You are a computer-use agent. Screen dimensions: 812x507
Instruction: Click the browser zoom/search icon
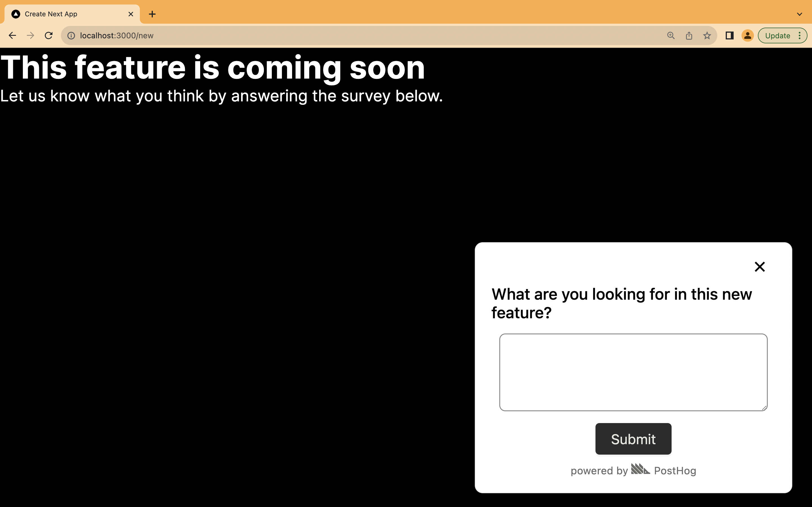[670, 35]
